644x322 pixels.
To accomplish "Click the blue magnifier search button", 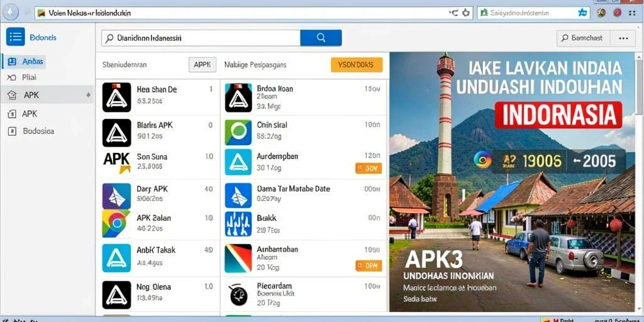I will pyautogui.click(x=321, y=38).
